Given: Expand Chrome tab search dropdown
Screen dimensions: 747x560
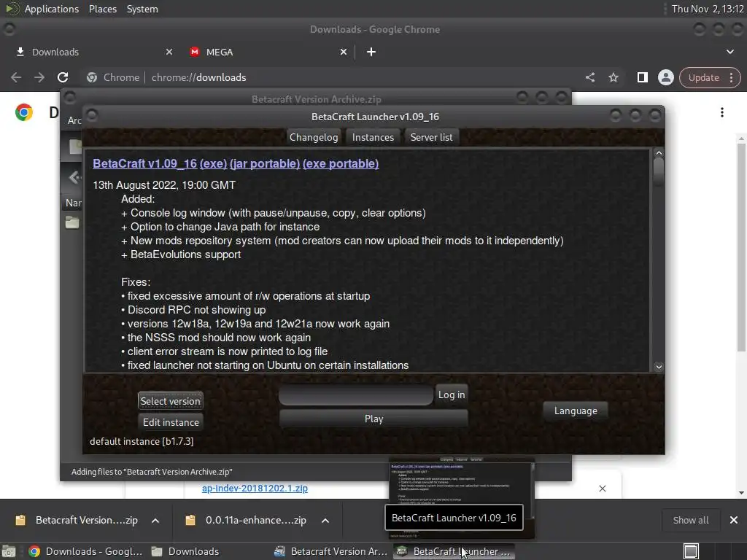Looking at the screenshot, I should click(729, 52).
